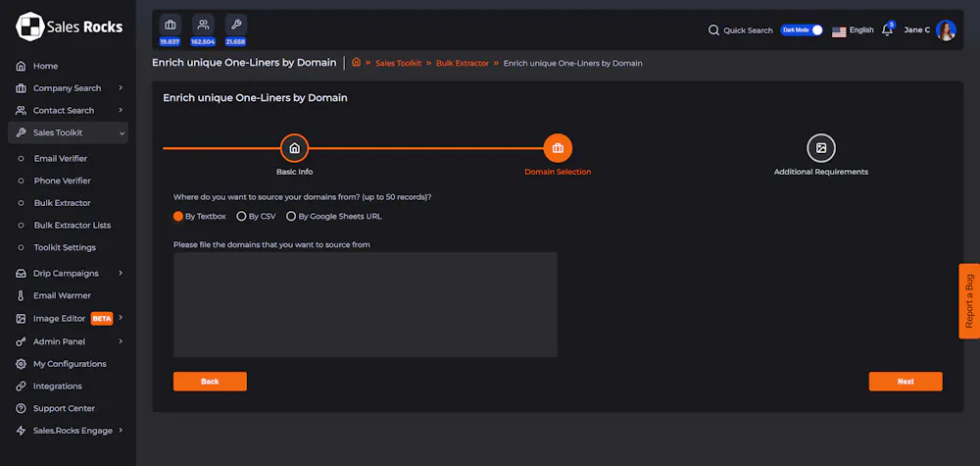Open Bulk Extractor Lists menu item
Screen dimensions: 980x466
click(x=73, y=225)
